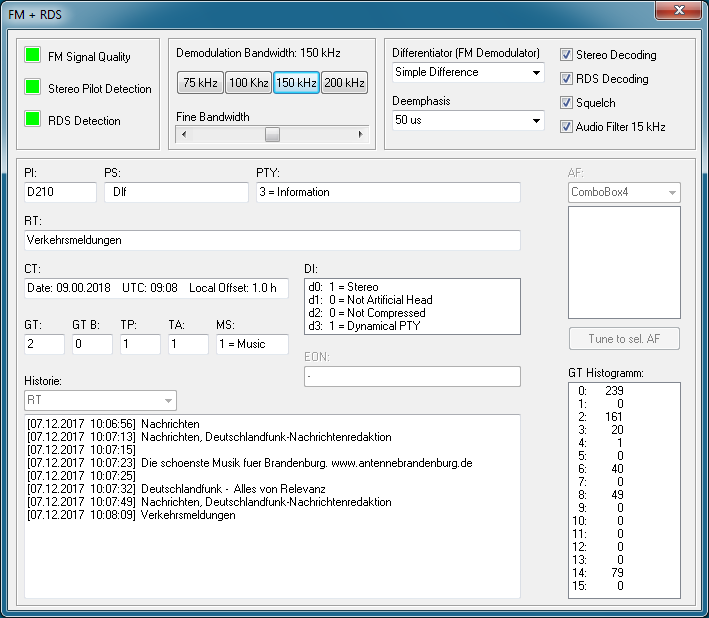Screen dimensions: 709x618
Task: Click the GT field showing 2
Action: [44, 344]
